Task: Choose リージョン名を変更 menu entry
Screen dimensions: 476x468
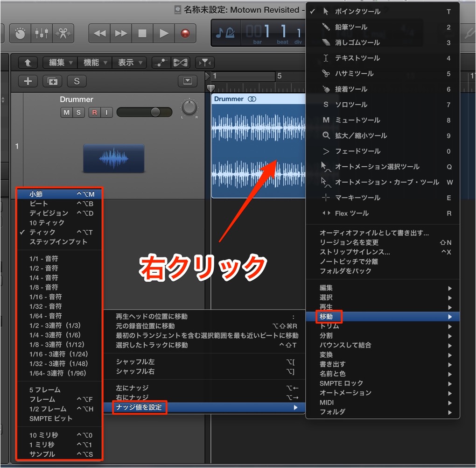Action: point(383,242)
